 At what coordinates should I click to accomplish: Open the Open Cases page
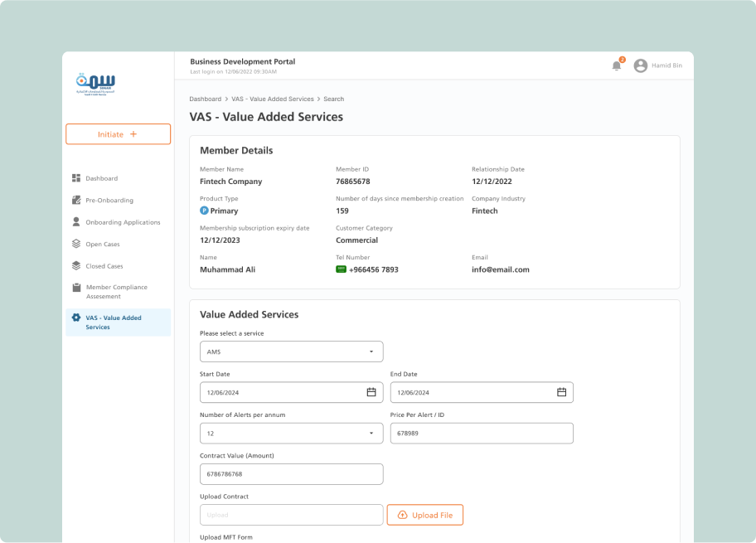click(x=103, y=244)
